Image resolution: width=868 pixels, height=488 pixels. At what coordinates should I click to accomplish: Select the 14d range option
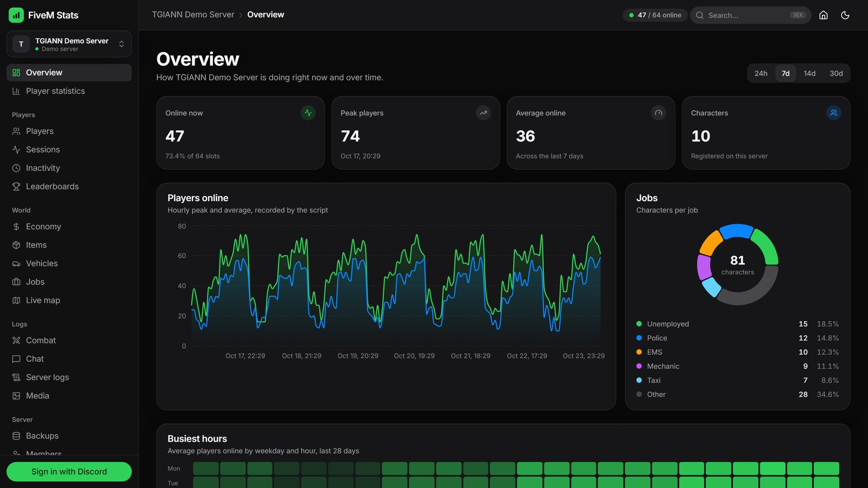pyautogui.click(x=809, y=73)
